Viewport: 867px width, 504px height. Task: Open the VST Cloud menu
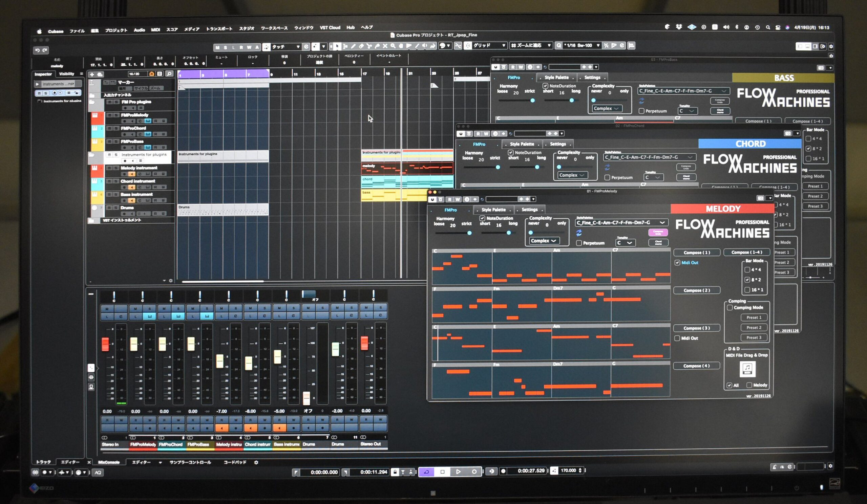point(330,27)
